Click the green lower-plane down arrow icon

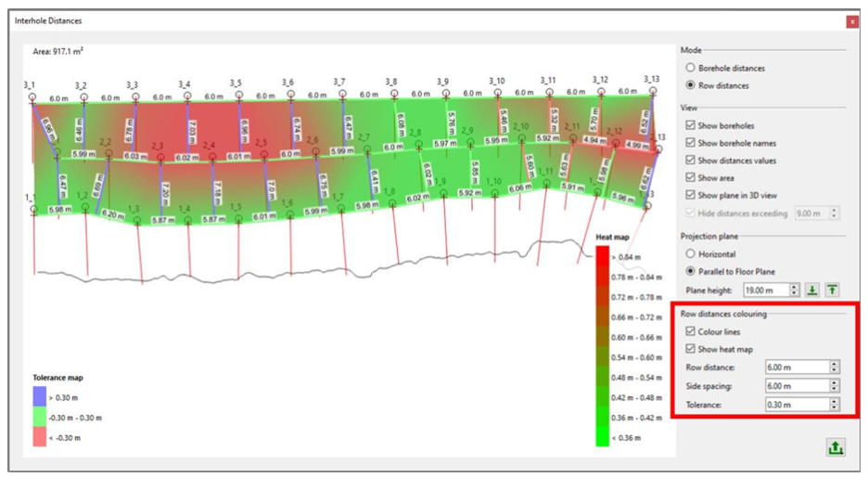[814, 290]
